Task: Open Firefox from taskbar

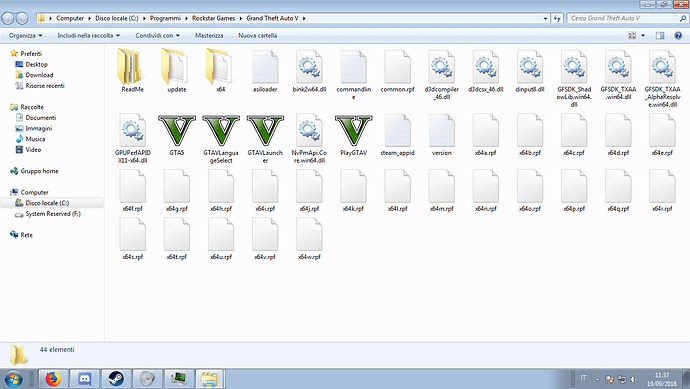Action: [x=53, y=378]
